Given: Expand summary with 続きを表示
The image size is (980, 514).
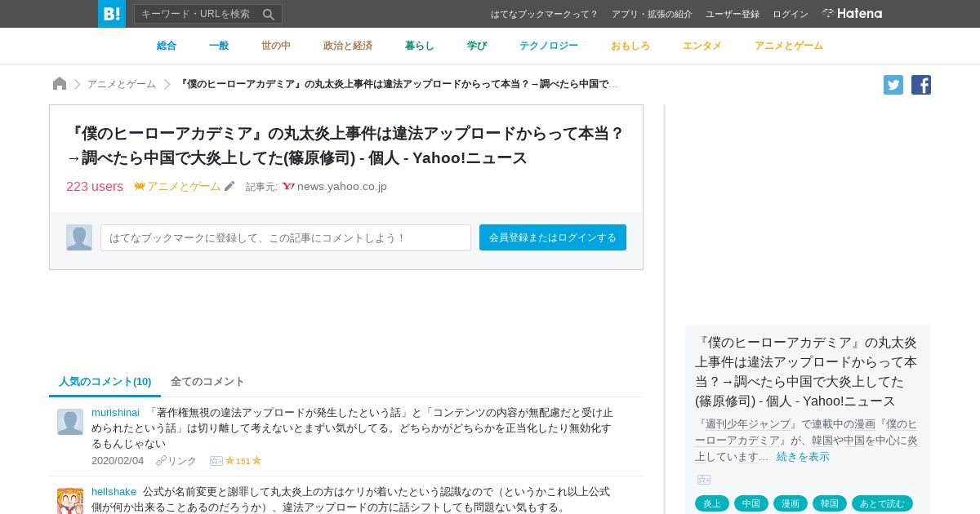Looking at the screenshot, I should [803, 456].
